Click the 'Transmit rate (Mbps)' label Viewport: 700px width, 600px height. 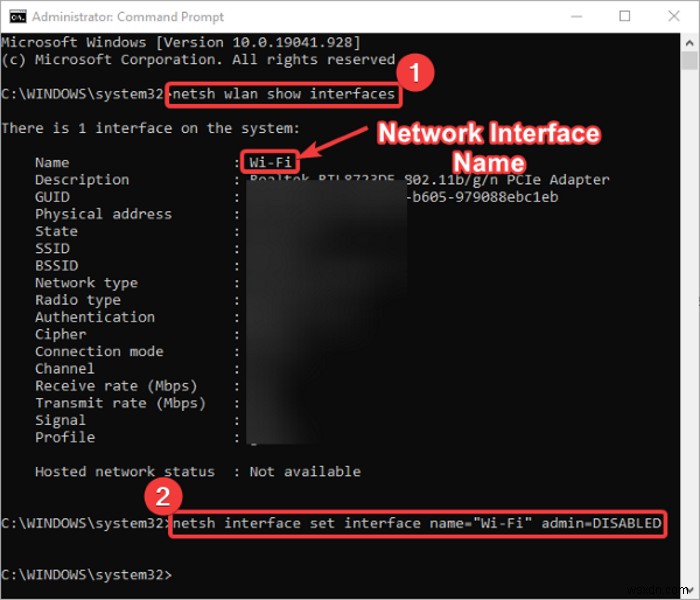(x=121, y=403)
